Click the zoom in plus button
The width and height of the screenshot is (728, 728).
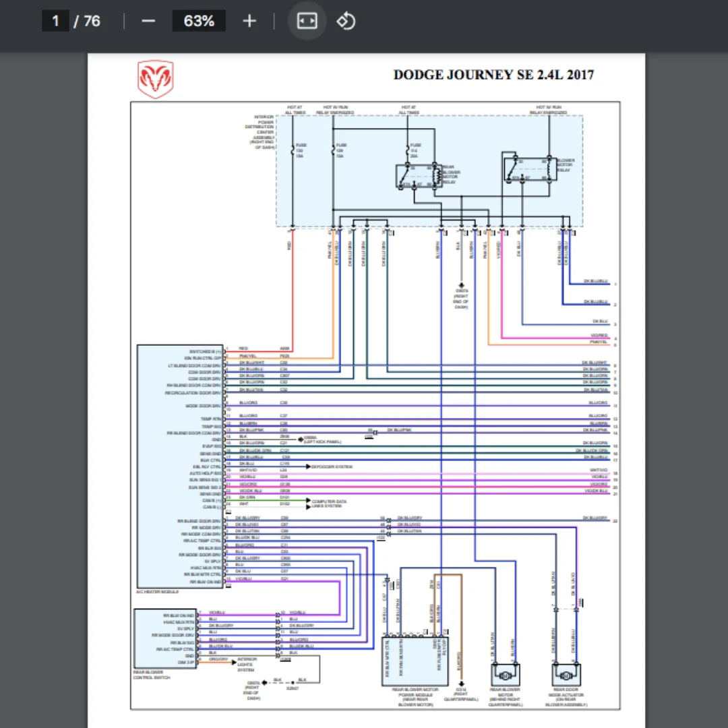(x=249, y=21)
